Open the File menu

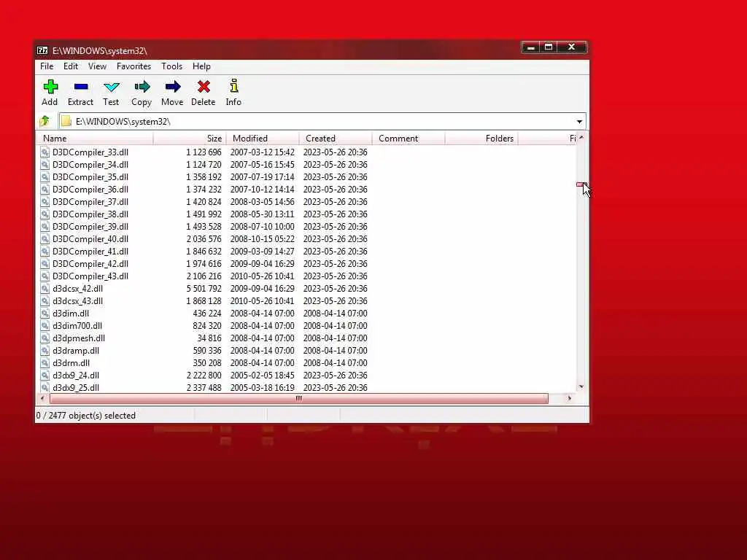point(47,66)
